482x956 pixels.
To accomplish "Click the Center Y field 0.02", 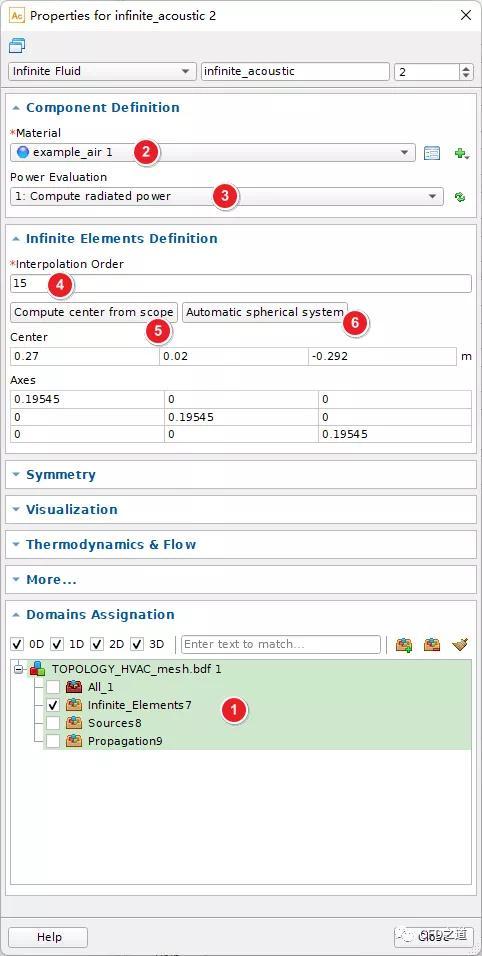I will [x=233, y=356].
